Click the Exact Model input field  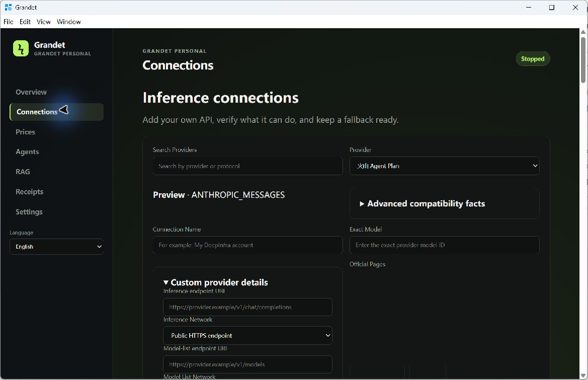click(444, 245)
